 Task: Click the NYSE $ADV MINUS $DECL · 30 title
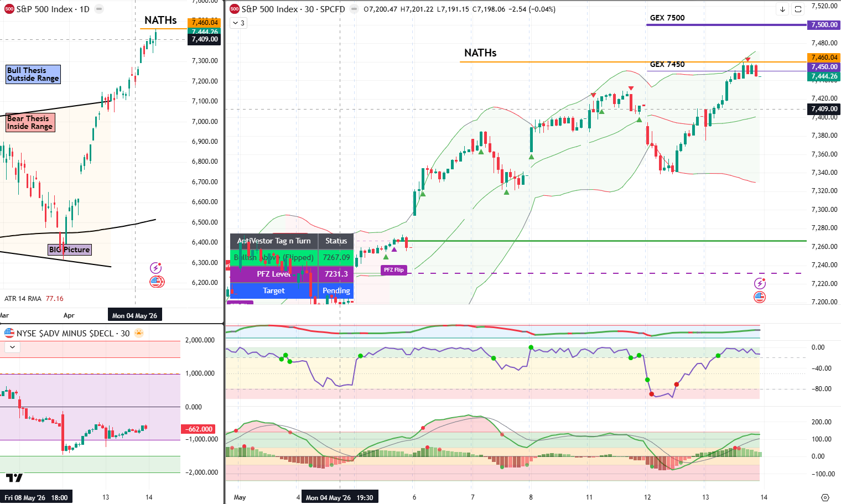click(73, 333)
